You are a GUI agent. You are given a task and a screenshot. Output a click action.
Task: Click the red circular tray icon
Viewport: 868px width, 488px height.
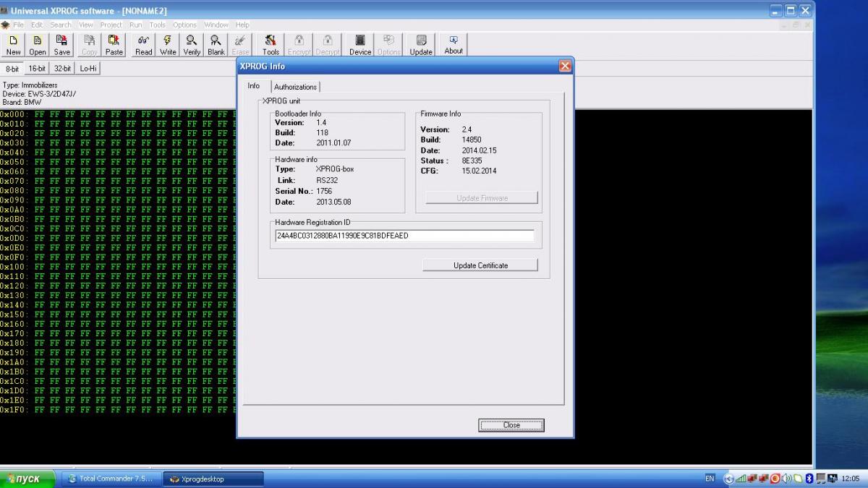pos(775,479)
